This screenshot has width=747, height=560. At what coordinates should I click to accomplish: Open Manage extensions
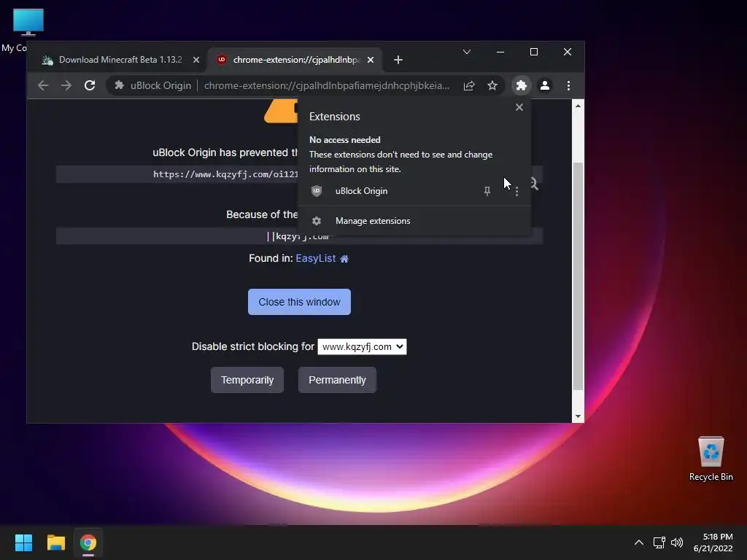click(x=414, y=221)
